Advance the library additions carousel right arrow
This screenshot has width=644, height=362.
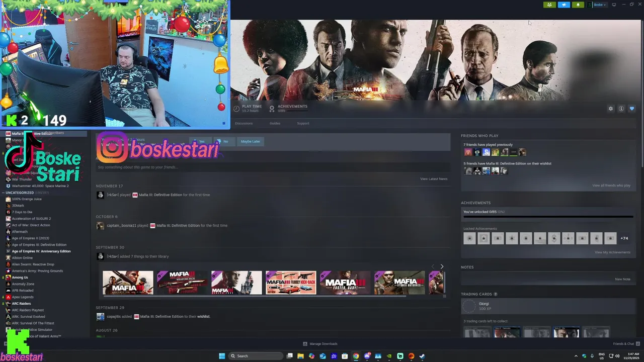[442, 266]
